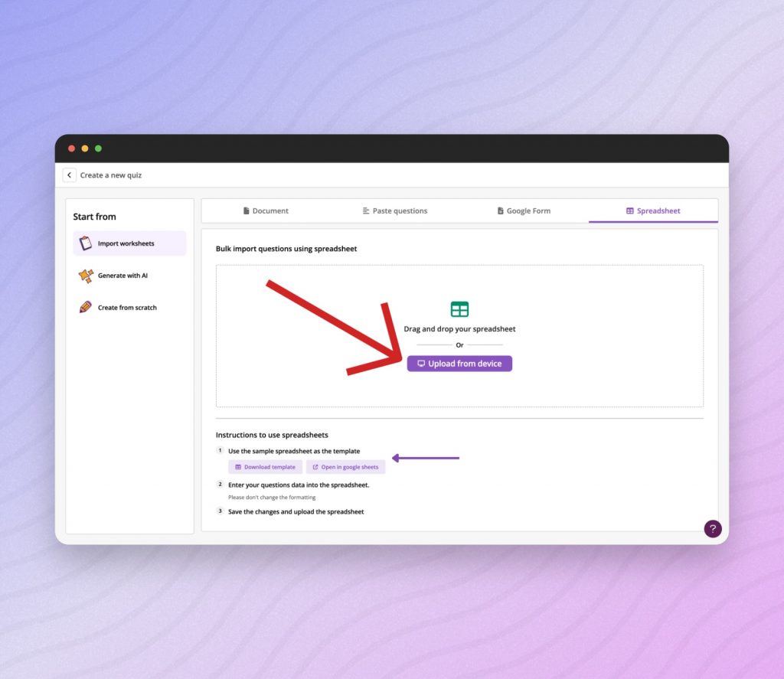Switch to the Google Form tab

pyautogui.click(x=524, y=211)
